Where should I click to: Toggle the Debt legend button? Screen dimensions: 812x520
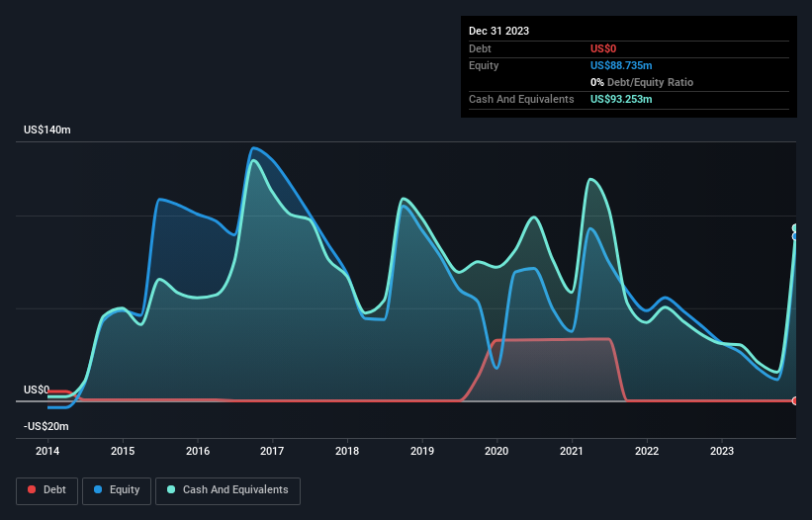(46, 490)
